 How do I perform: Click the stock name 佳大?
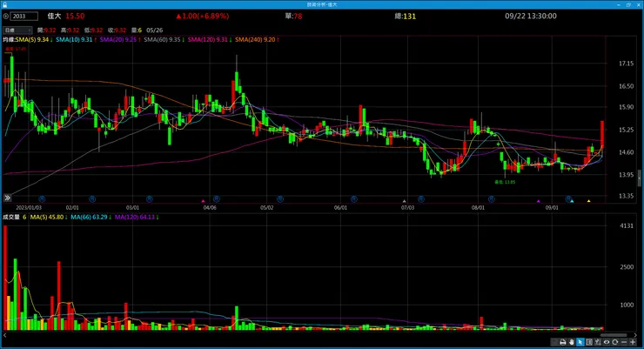(54, 16)
